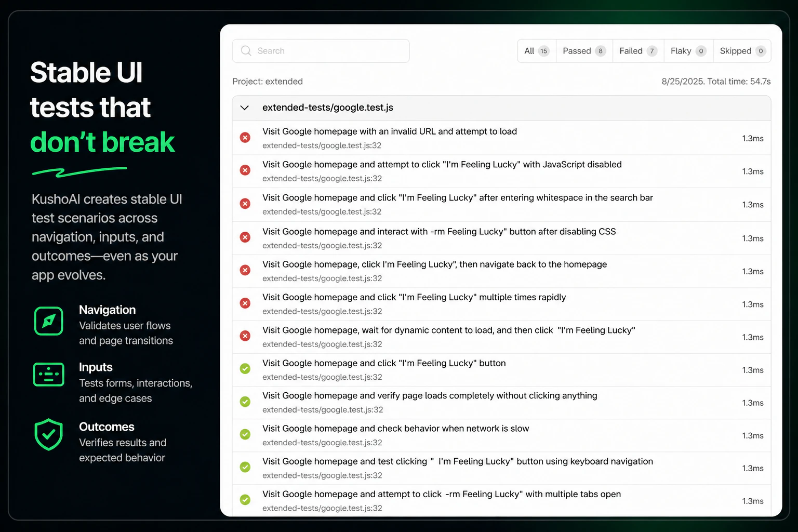Screen dimensions: 798x532
Task: Open the keyboard navigation test title
Action: click(458, 461)
